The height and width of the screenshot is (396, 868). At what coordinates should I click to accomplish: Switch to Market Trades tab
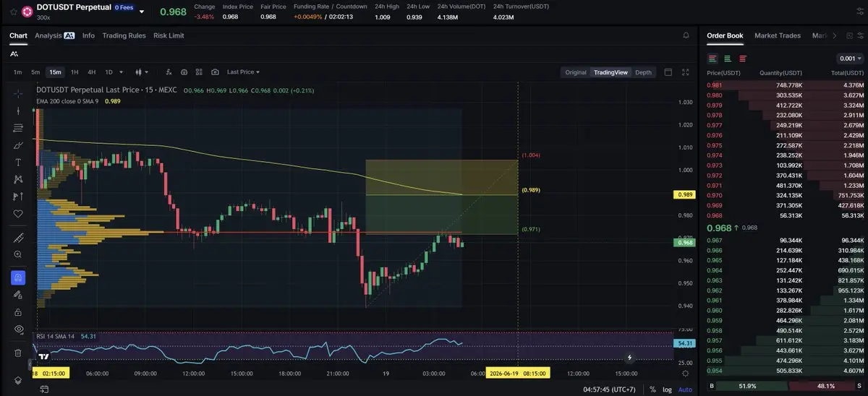coord(778,35)
